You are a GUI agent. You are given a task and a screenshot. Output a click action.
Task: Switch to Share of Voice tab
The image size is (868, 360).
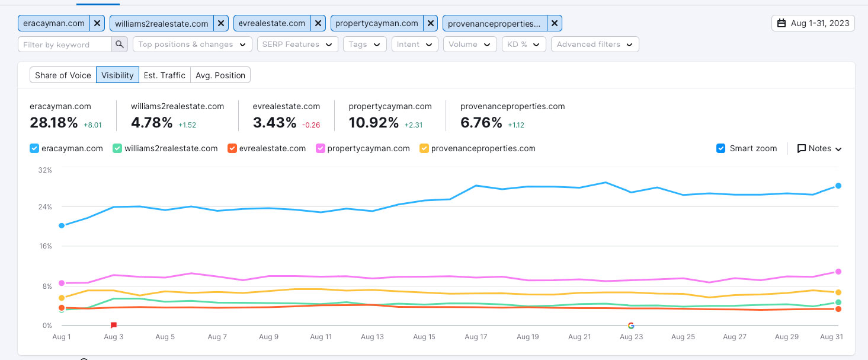point(63,75)
